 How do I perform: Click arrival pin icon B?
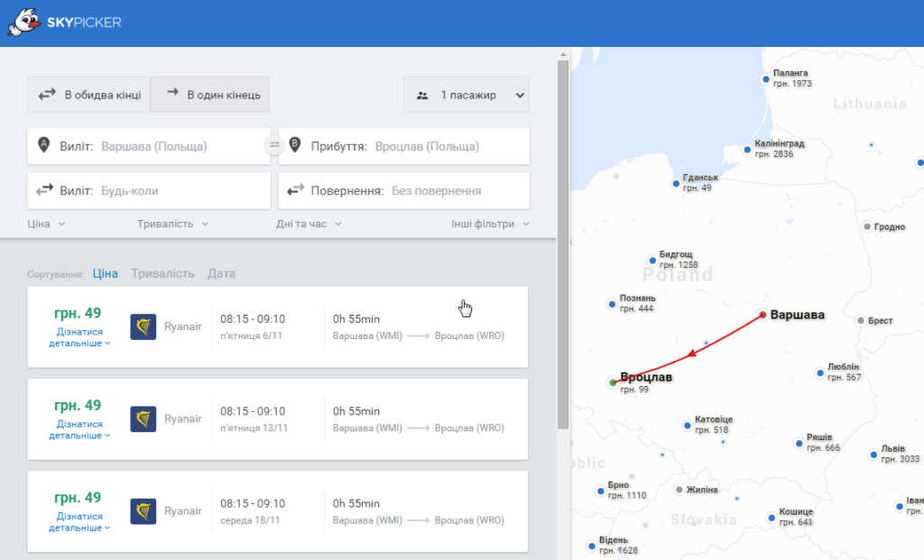(x=295, y=145)
